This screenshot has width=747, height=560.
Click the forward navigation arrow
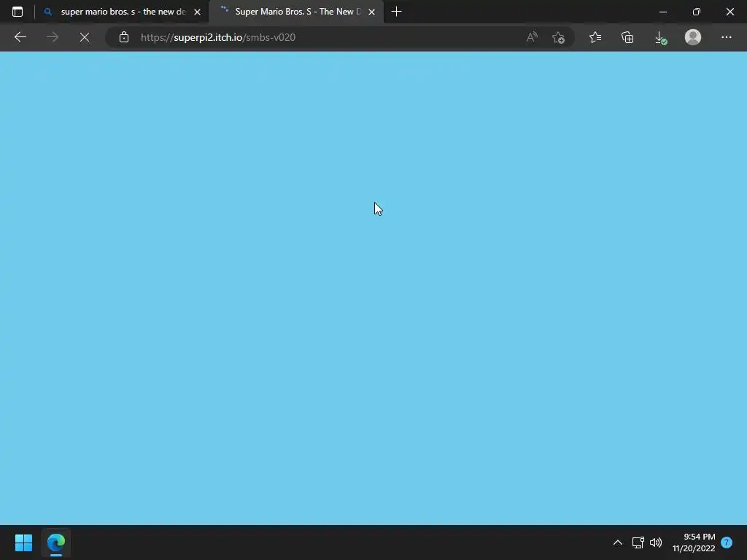(x=53, y=37)
